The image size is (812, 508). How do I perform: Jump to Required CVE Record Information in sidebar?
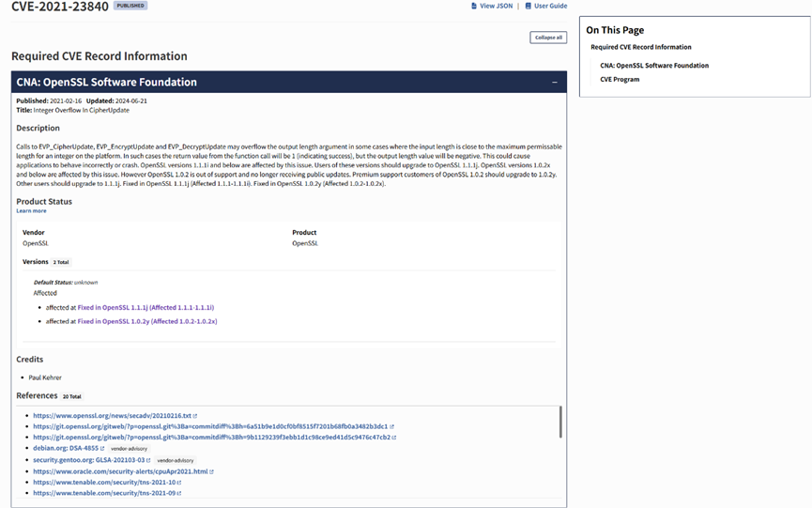coord(641,47)
